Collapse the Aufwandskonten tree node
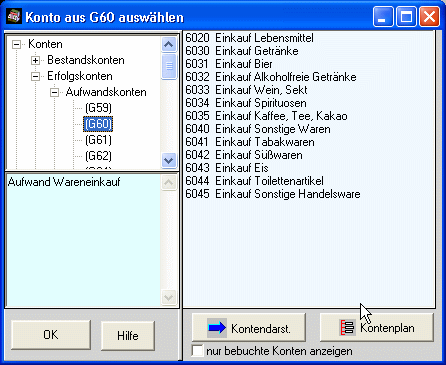Image resolution: width=446 pixels, height=365 pixels. [54, 92]
